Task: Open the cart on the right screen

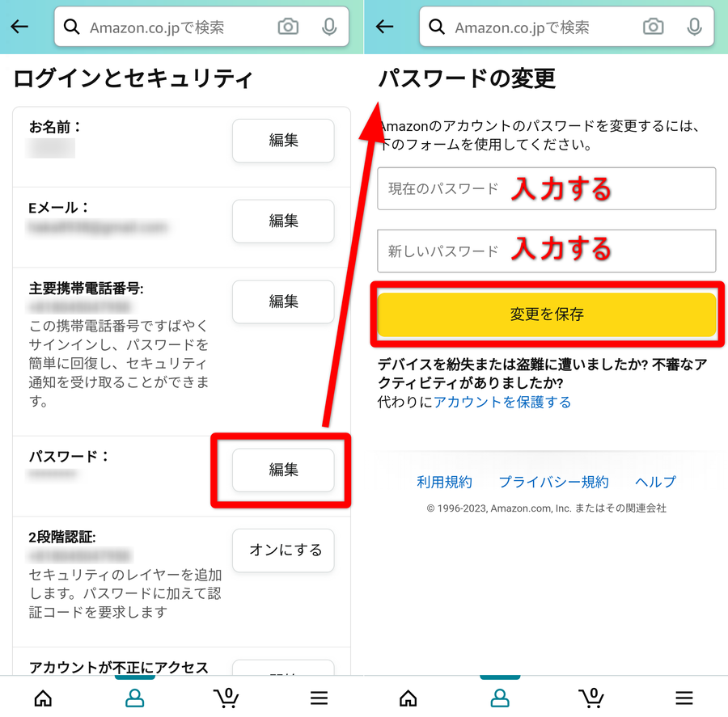Action: click(591, 698)
